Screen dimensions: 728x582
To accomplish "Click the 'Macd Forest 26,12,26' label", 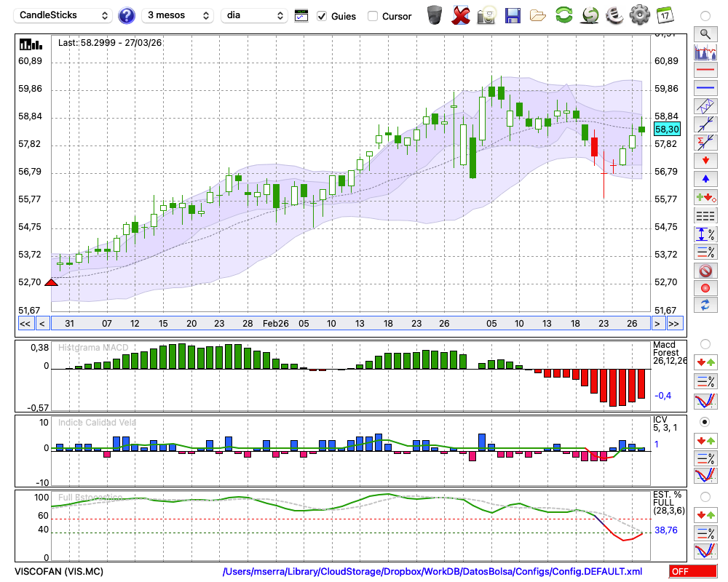I will click(x=669, y=353).
